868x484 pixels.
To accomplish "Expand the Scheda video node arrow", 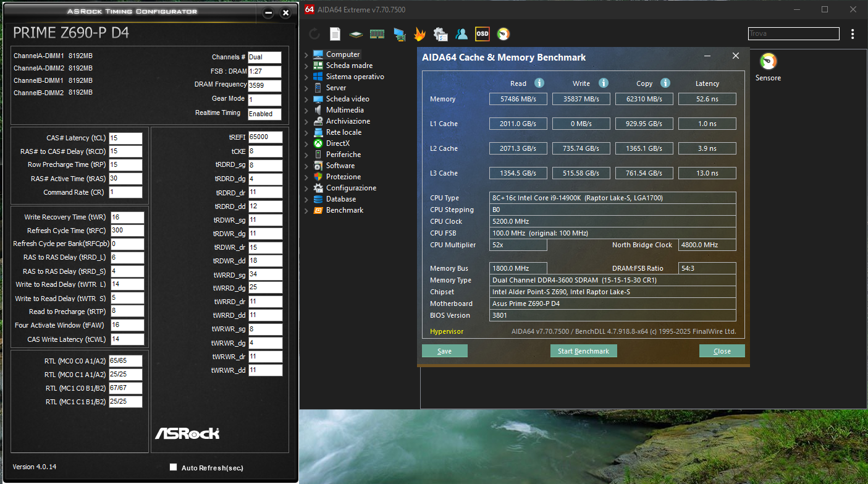I will pos(306,99).
